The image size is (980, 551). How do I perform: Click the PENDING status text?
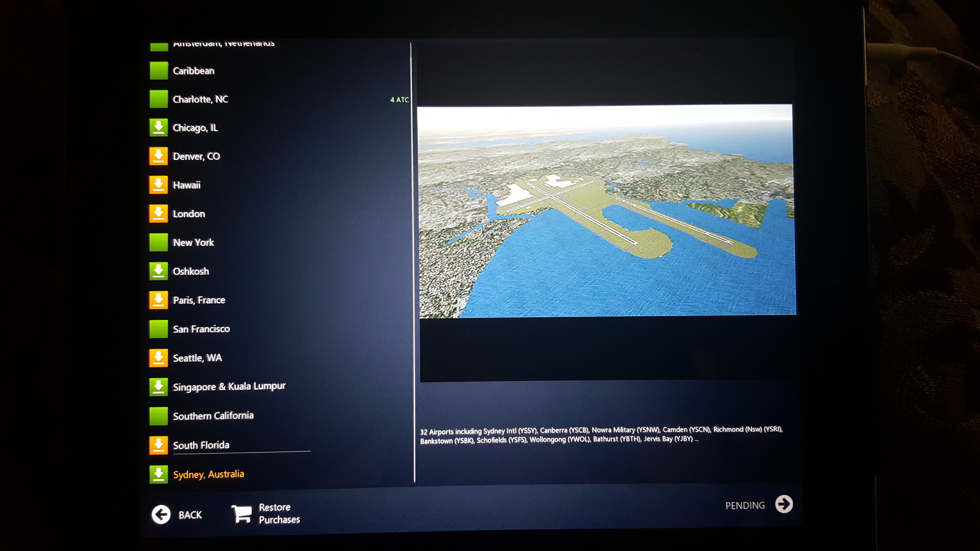click(745, 505)
